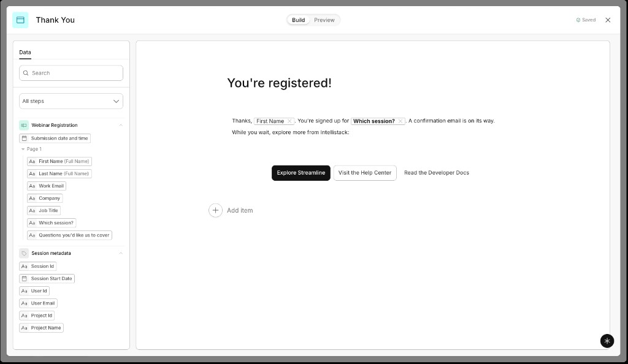Image resolution: width=628 pixels, height=364 pixels.
Task: Select Questions you'd like us to cover
Action: pyautogui.click(x=69, y=235)
